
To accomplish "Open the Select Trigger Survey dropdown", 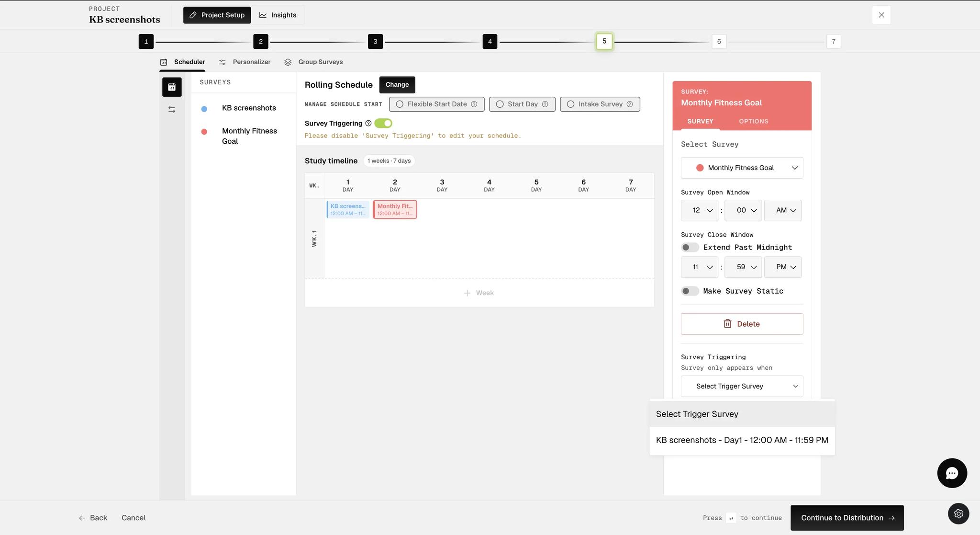I will pos(742,386).
